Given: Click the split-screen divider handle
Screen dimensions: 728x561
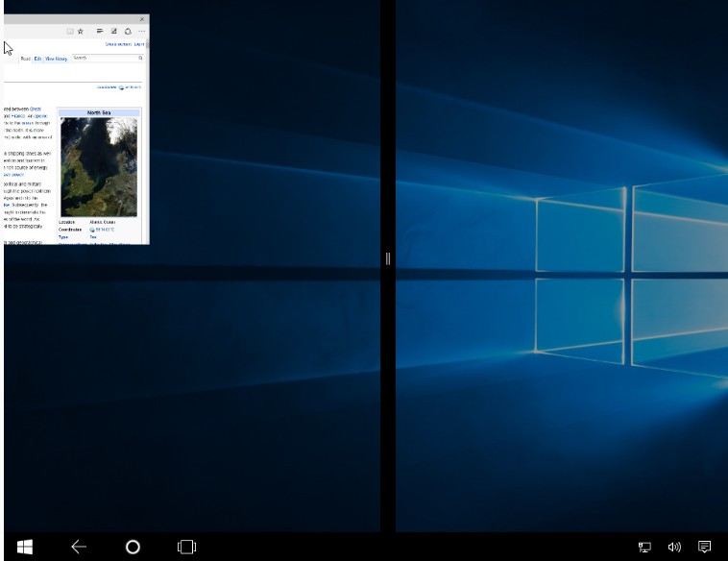Looking at the screenshot, I should coord(388,258).
